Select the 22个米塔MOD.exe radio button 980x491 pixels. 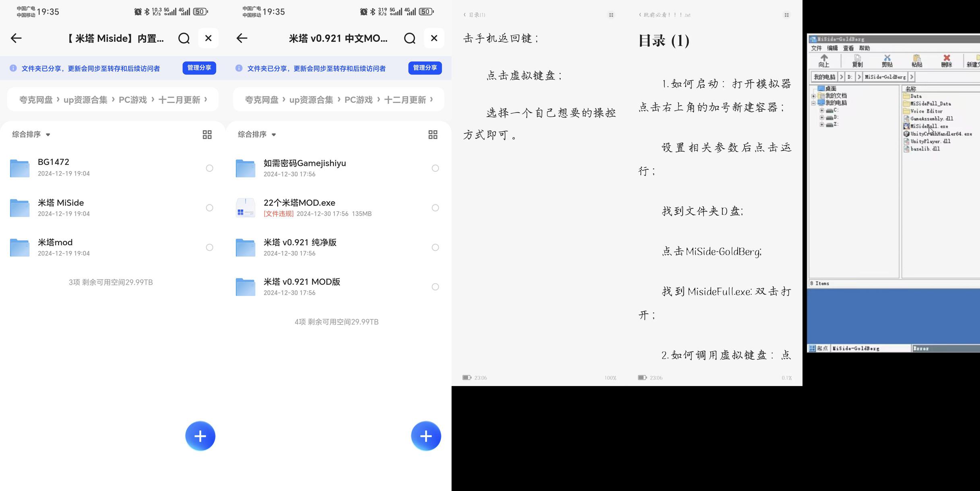435,208
